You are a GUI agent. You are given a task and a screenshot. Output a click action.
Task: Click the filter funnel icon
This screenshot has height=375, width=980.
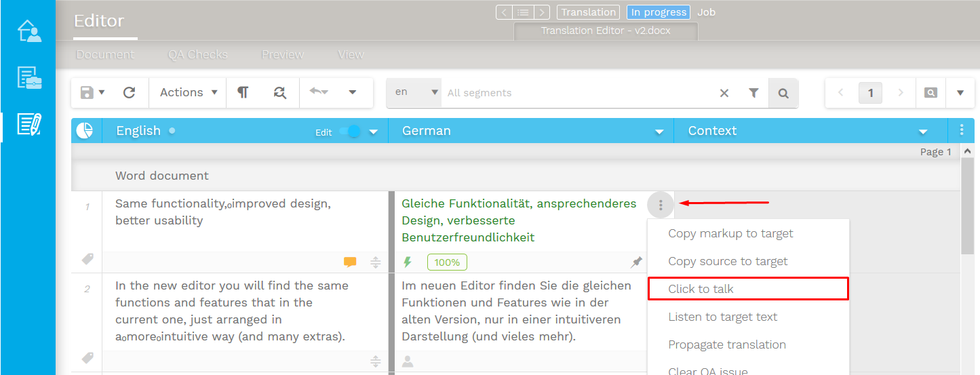coord(753,94)
